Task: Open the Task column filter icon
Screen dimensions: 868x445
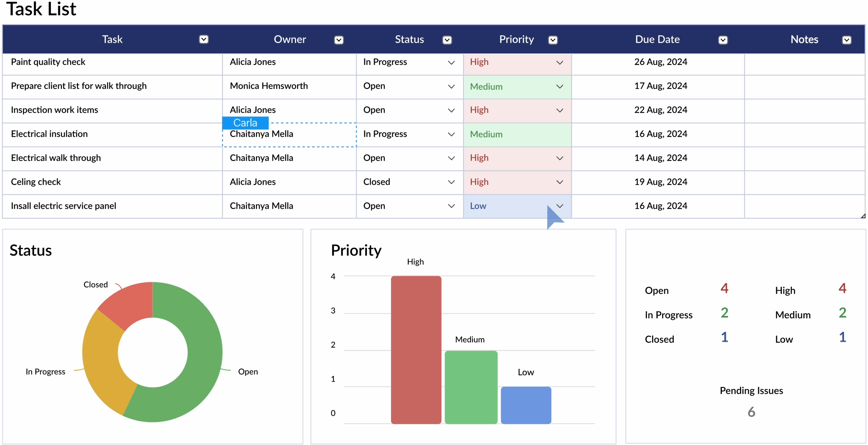Action: 204,39
